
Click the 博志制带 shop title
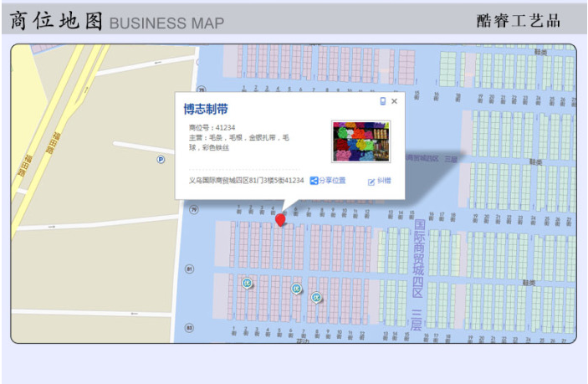tap(206, 109)
